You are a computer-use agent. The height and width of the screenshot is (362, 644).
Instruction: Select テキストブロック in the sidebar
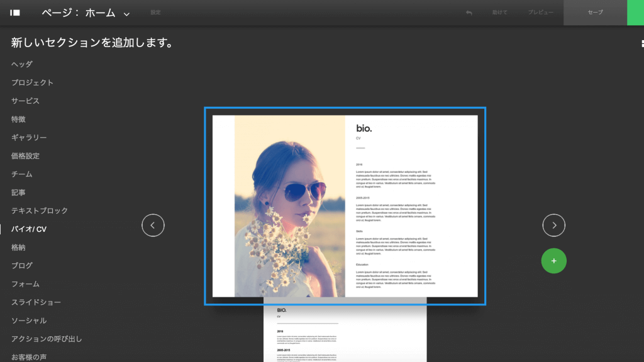tap(40, 211)
